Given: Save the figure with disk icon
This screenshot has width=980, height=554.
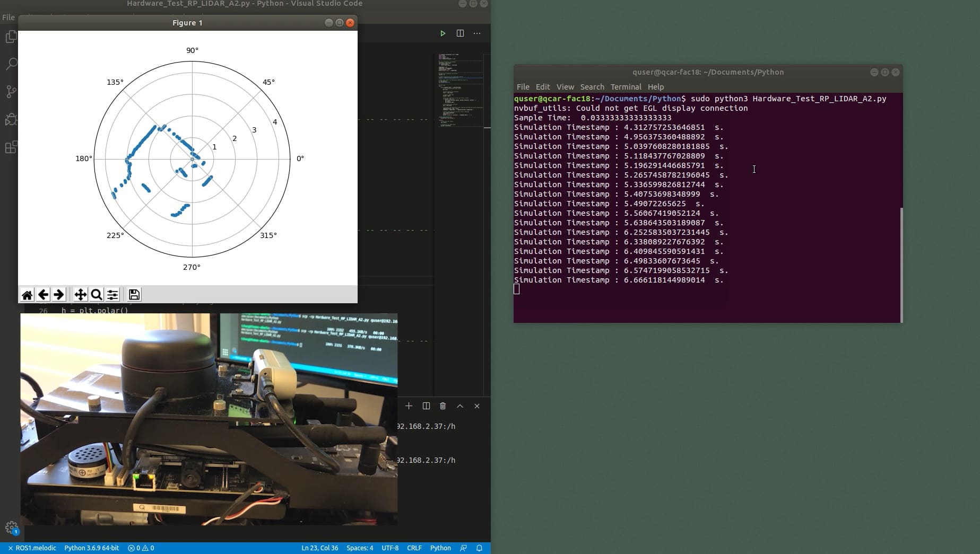Looking at the screenshot, I should [x=134, y=295].
